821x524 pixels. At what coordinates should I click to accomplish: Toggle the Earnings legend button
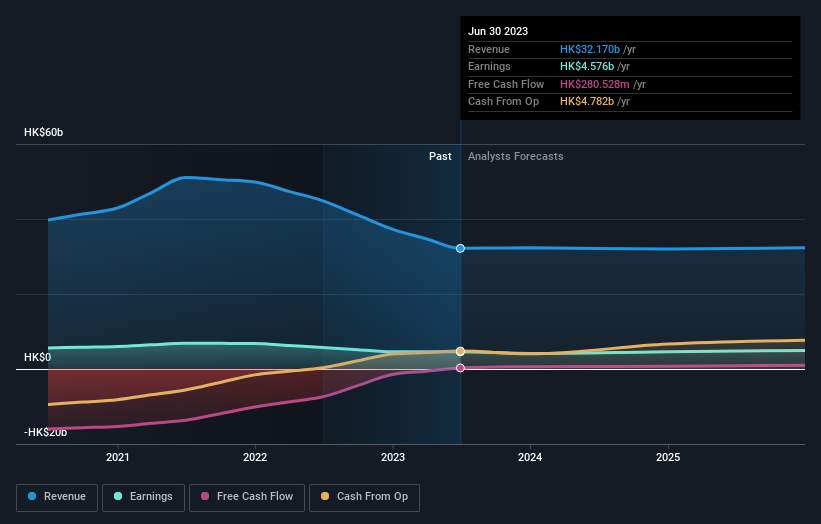pos(143,497)
